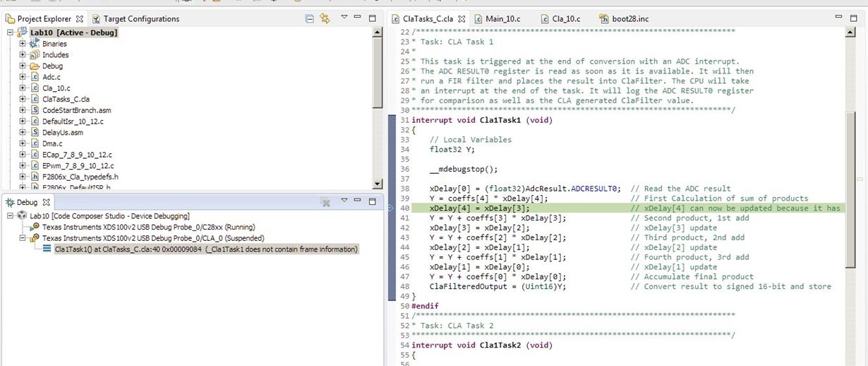The width and height of the screenshot is (868, 366).
Task: Click ClaFilteredOutput assignment line
Action: coord(500,286)
